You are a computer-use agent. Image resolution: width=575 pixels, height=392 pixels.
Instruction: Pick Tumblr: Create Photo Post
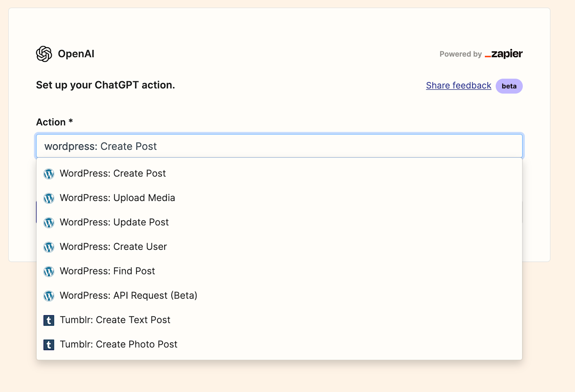[x=119, y=344]
